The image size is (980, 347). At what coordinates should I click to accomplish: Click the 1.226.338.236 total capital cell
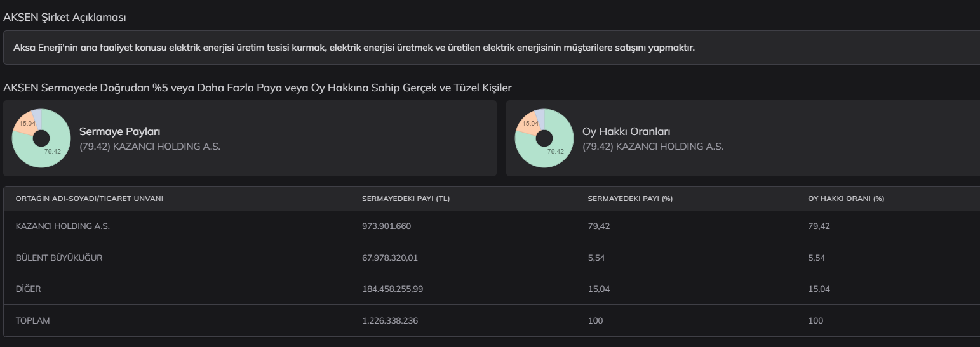point(390,321)
